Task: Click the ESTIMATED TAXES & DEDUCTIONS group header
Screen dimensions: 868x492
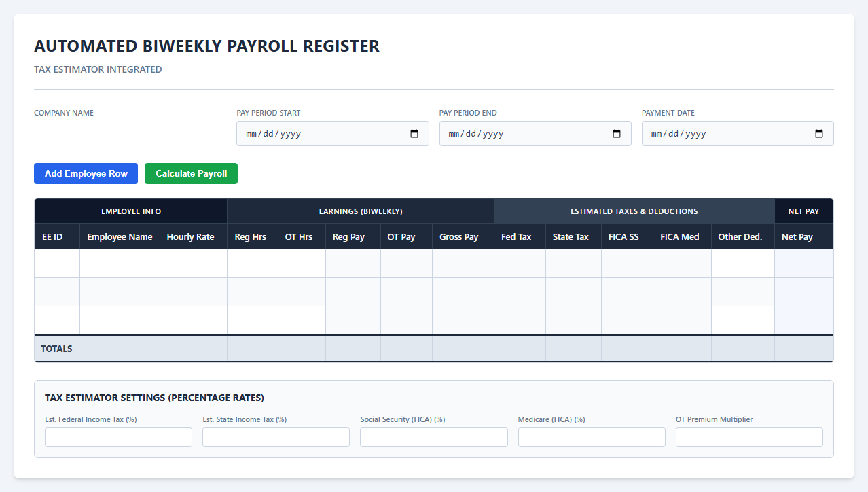Action: tap(634, 211)
